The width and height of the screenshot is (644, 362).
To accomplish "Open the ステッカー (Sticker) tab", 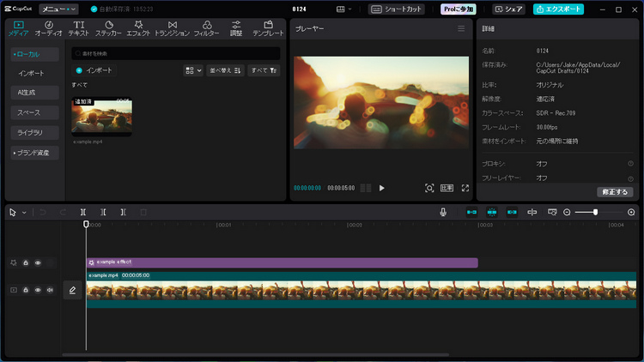I will point(108,28).
